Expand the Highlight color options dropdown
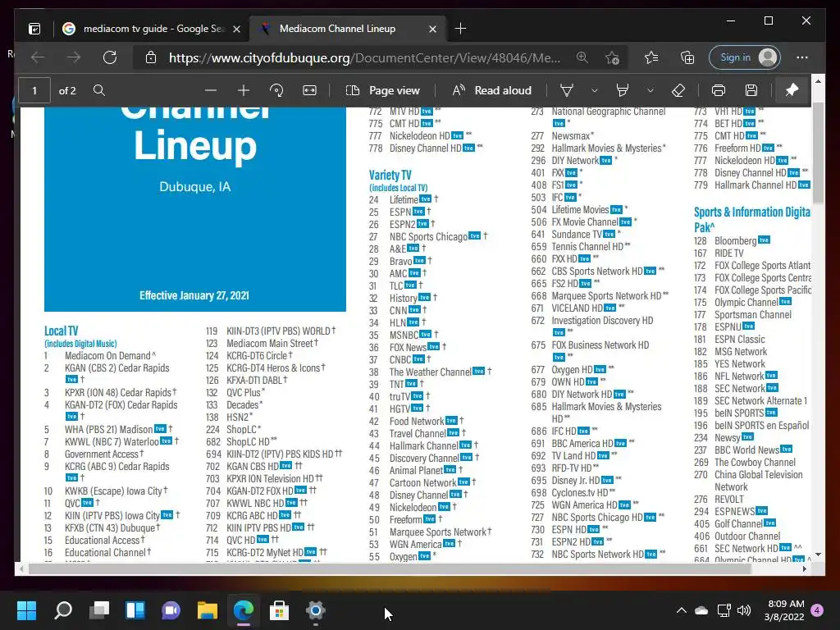 click(x=650, y=90)
